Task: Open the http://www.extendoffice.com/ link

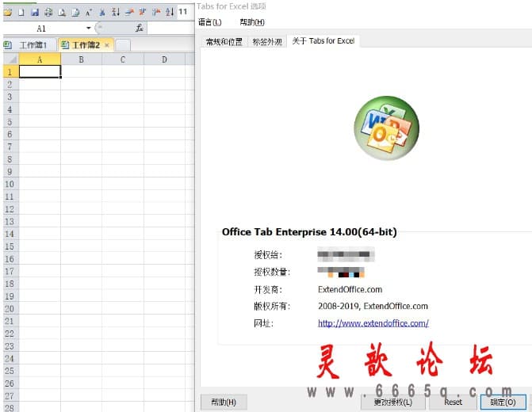Action: click(373, 323)
